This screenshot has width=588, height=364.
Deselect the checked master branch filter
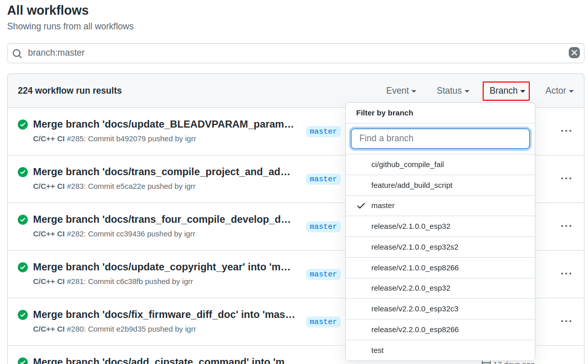pyautogui.click(x=382, y=206)
